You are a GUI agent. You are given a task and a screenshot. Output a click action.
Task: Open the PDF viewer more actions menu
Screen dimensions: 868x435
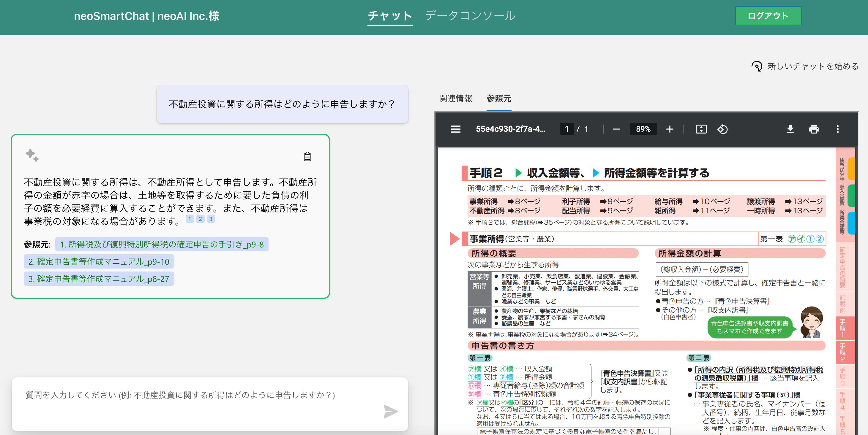pos(837,129)
